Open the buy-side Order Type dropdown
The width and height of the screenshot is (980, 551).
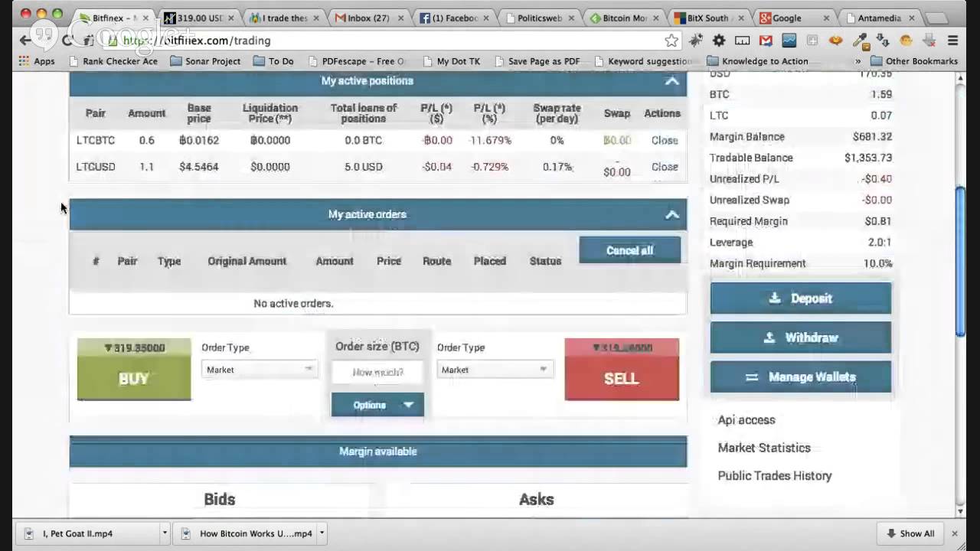coord(259,370)
